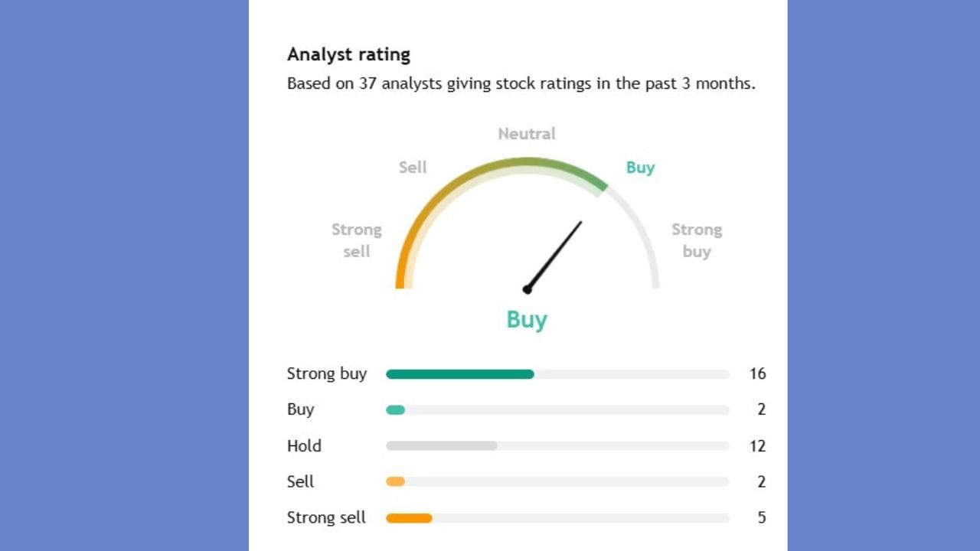
Task: Click the Strong buy row label
Action: tap(327, 374)
